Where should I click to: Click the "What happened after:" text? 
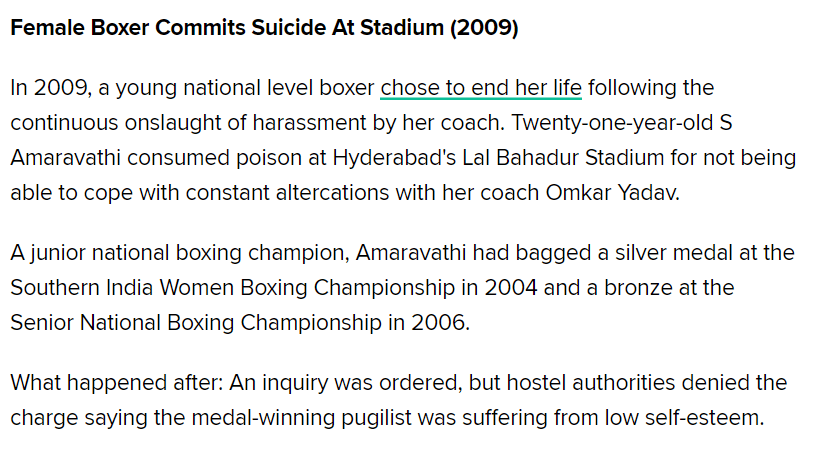click(108, 383)
